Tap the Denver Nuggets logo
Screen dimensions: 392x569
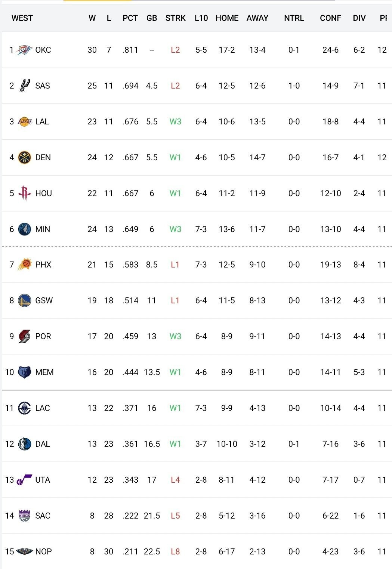pos(24,157)
